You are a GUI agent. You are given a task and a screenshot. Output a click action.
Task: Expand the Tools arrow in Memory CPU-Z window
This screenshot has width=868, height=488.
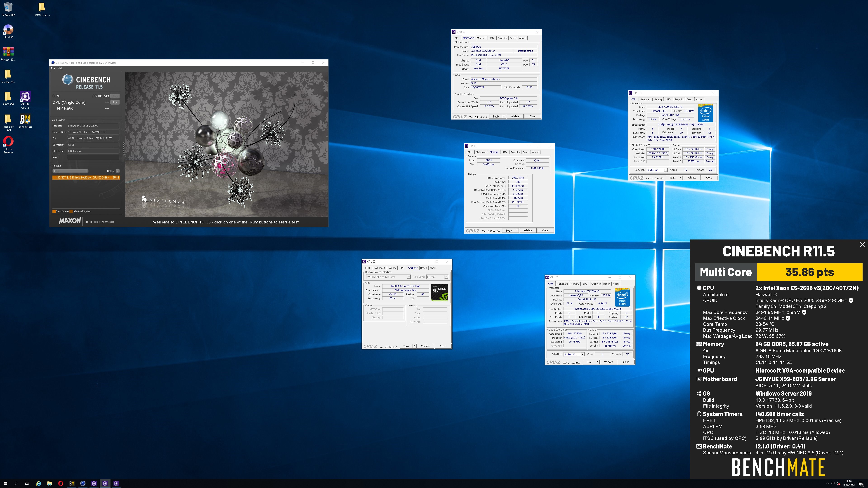[x=517, y=231]
